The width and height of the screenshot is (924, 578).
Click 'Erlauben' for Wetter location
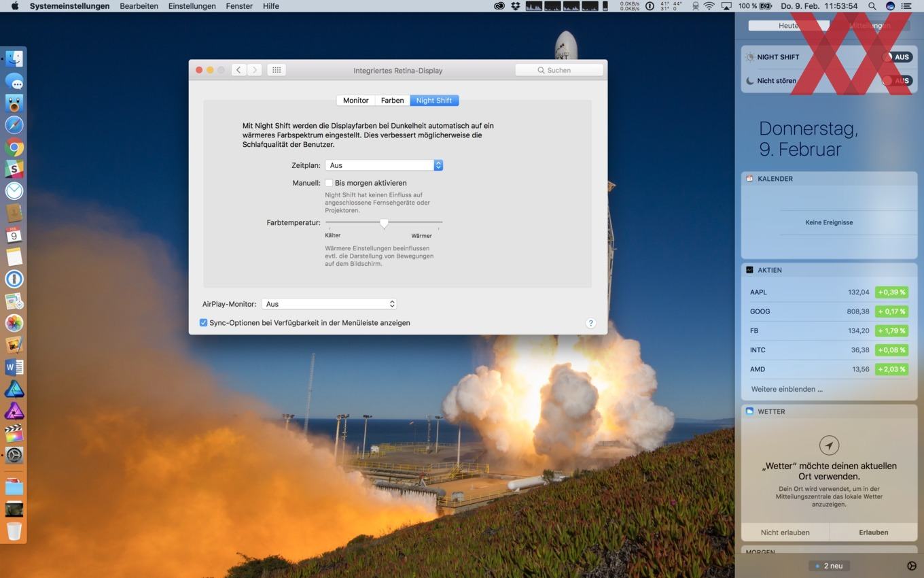pos(873,532)
